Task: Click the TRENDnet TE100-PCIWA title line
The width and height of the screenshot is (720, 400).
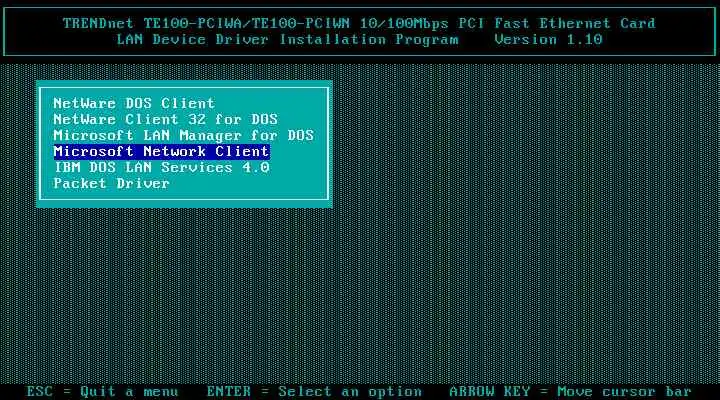Action: [359, 23]
